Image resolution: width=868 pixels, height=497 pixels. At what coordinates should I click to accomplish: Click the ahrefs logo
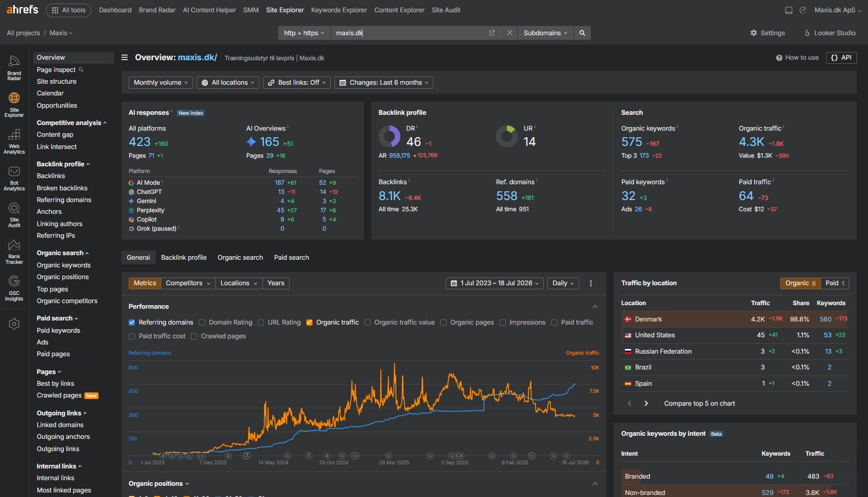point(22,10)
